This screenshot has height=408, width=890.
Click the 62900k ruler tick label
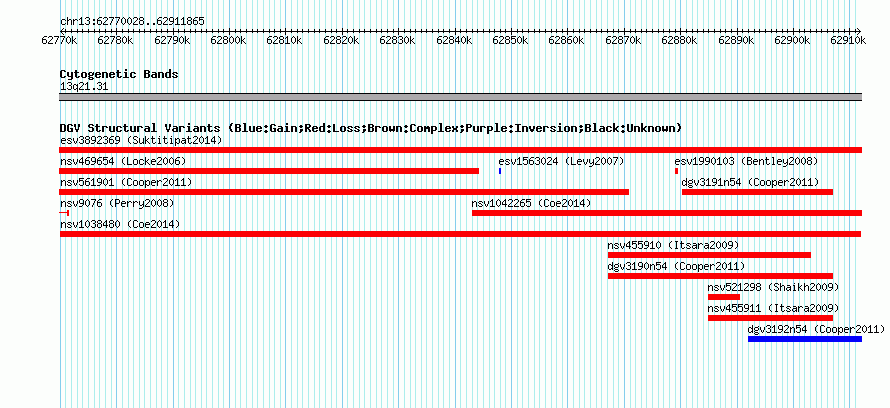[792, 40]
